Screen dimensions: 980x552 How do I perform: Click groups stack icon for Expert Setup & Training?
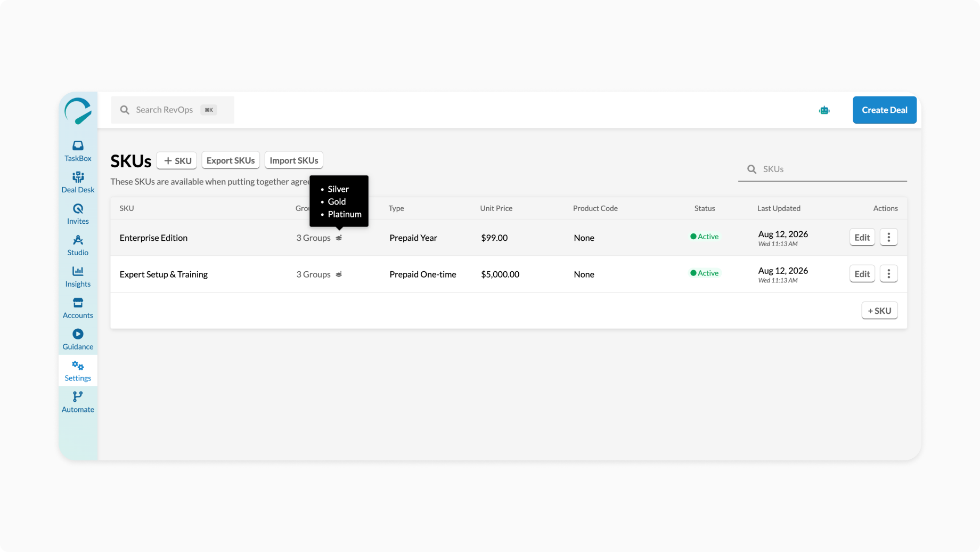(339, 274)
